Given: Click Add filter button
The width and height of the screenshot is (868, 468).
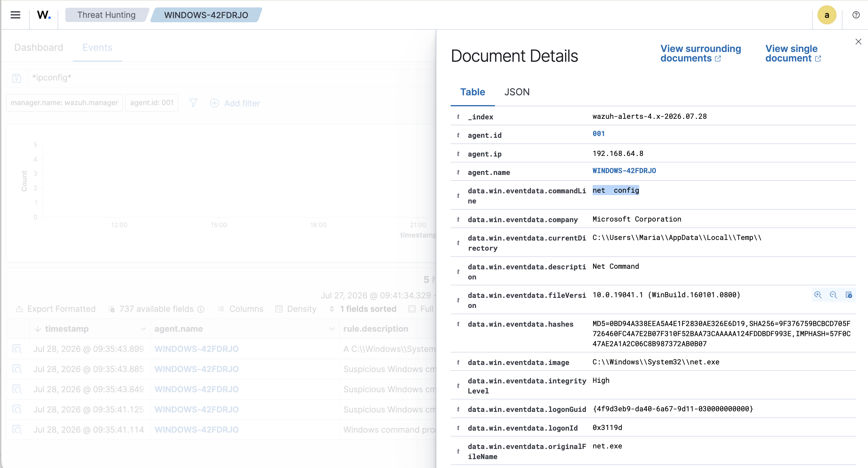Looking at the screenshot, I should (235, 103).
